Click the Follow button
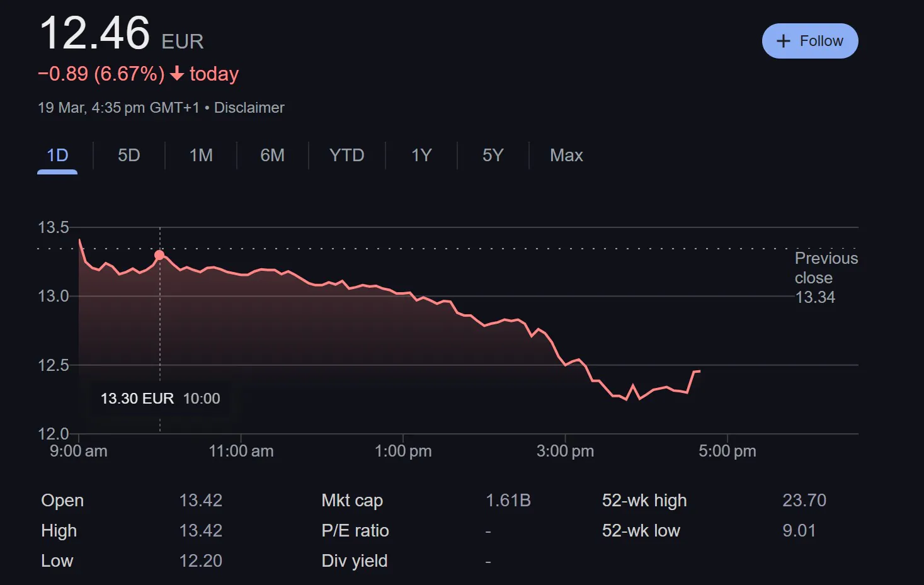The height and width of the screenshot is (585, 924). coord(809,41)
